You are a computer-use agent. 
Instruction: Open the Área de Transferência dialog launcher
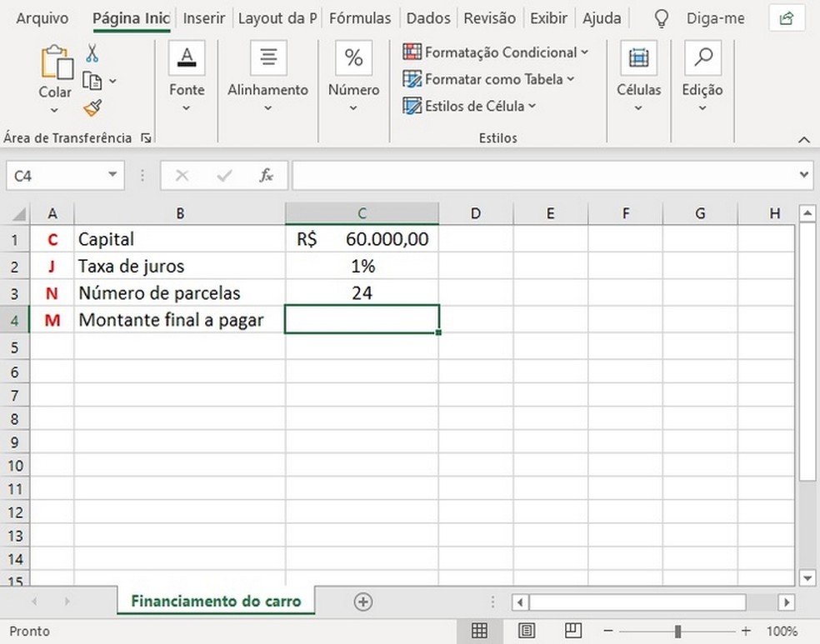(146, 138)
